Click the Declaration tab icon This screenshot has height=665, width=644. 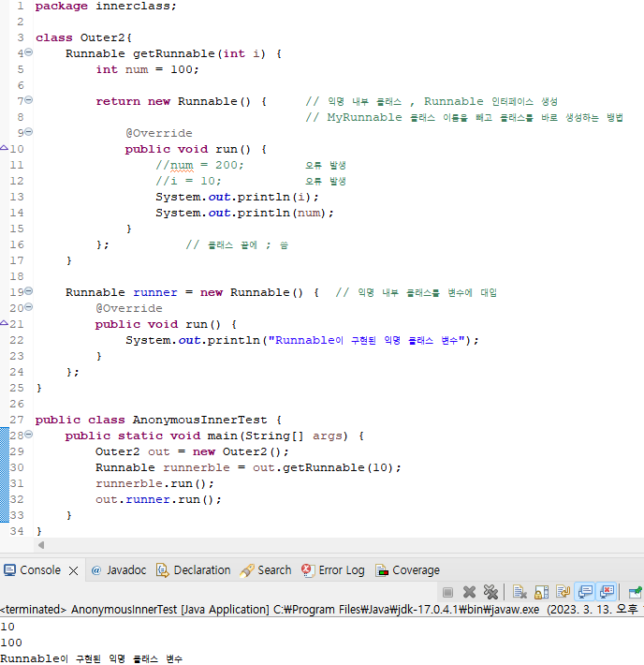tap(162, 570)
